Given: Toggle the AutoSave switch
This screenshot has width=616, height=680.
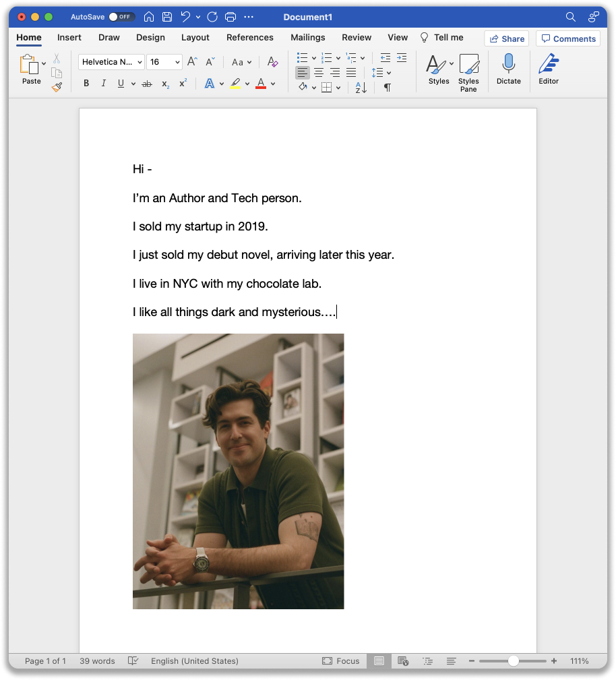Looking at the screenshot, I should pos(122,17).
